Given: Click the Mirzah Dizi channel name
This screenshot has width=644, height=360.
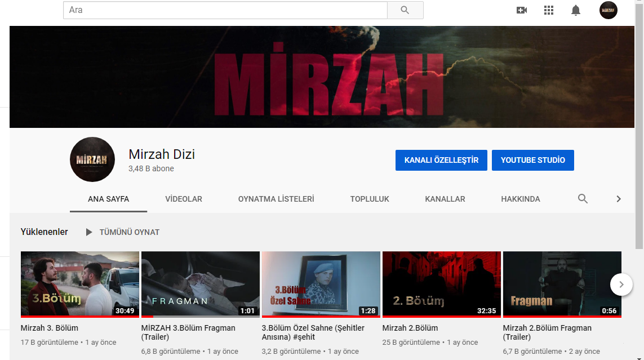Looking at the screenshot, I should tap(162, 154).
